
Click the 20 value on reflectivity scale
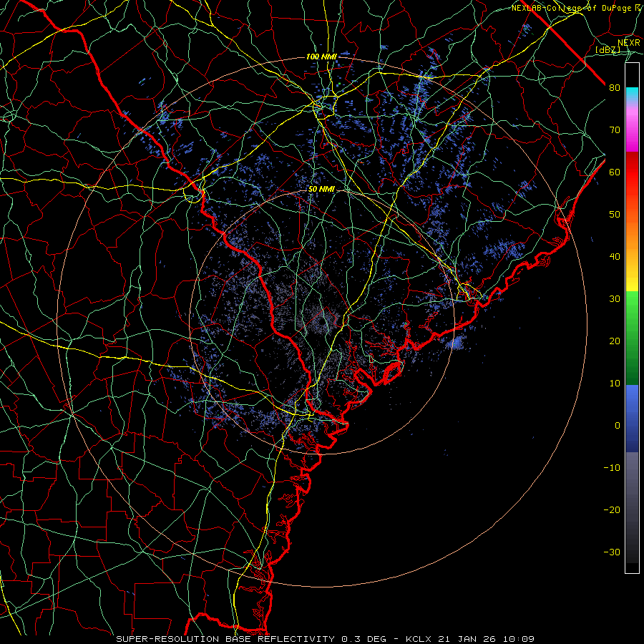615,341
